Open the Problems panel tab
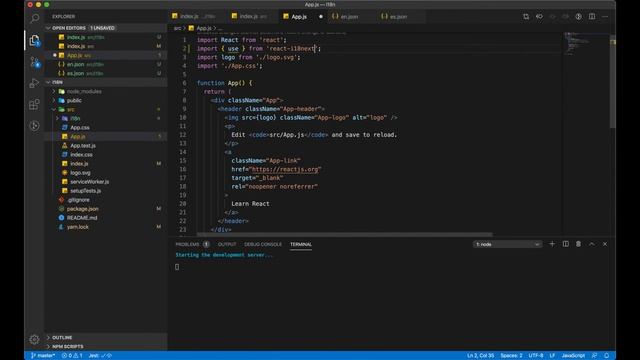The height and width of the screenshot is (360, 640). tap(192, 244)
